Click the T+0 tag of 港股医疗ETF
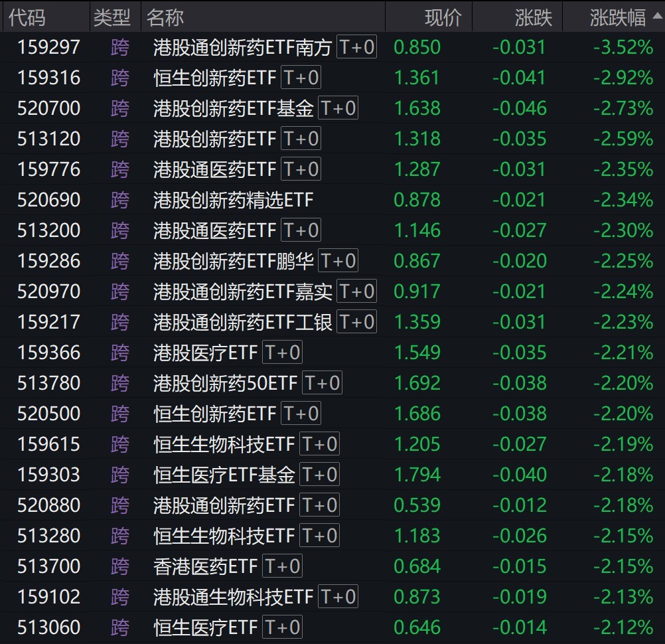 282,353
